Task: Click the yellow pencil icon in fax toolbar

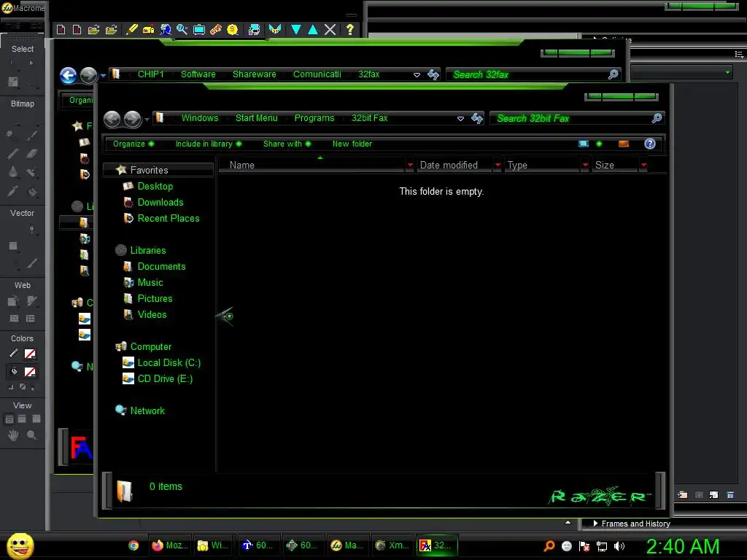Action: tap(132, 29)
